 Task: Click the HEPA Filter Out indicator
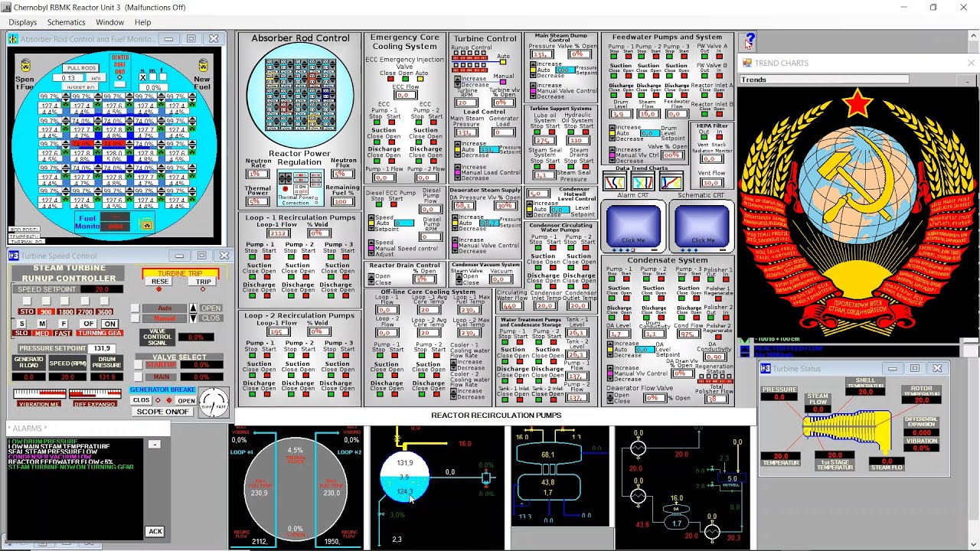tap(703, 139)
